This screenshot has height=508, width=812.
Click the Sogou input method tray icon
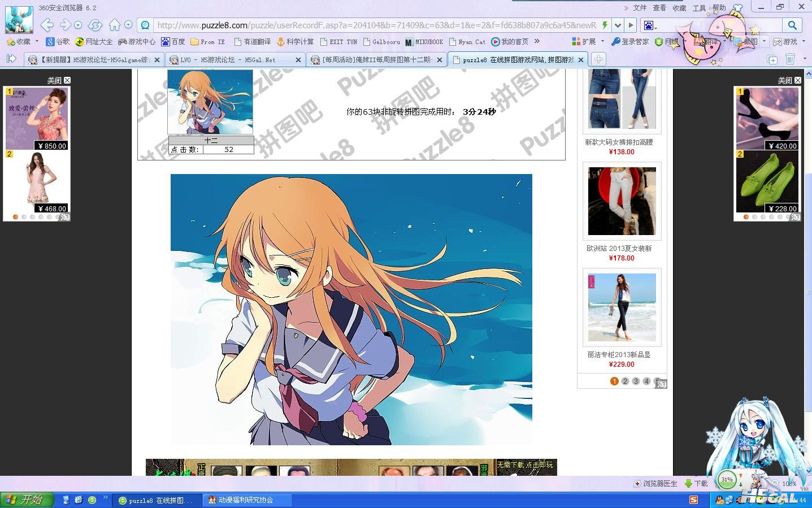coord(693,500)
